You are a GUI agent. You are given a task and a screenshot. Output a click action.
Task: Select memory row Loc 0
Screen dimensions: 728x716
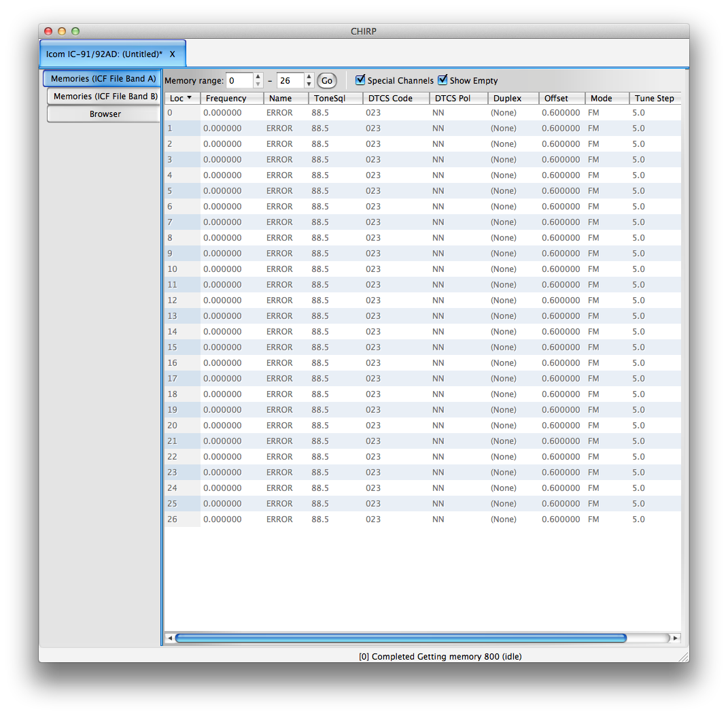(423, 113)
